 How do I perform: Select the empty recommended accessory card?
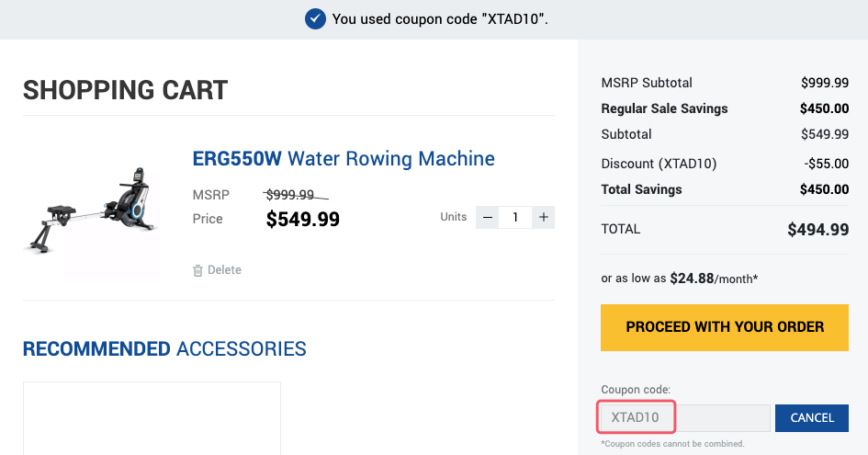(x=152, y=418)
